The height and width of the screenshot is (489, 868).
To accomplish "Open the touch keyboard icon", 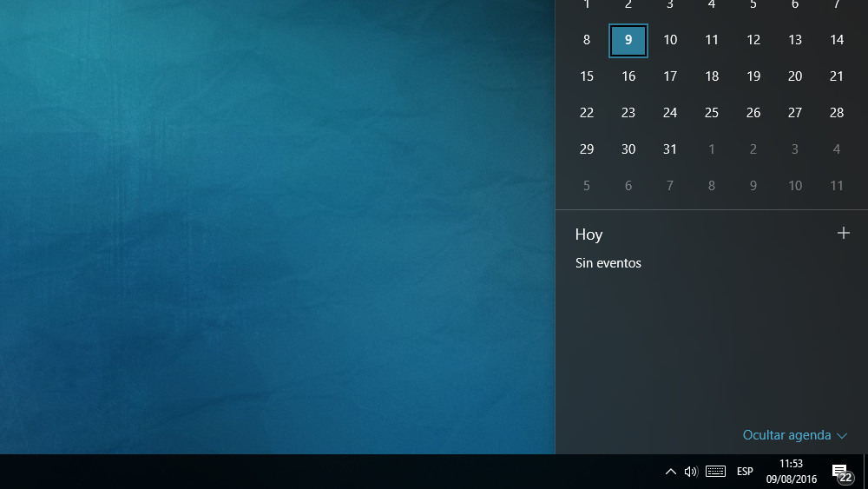I will (x=715, y=472).
